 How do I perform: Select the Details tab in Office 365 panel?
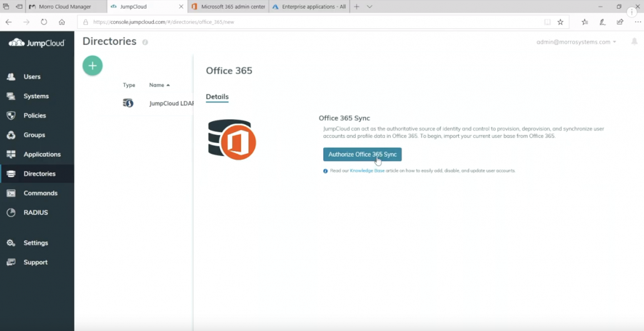click(x=217, y=97)
